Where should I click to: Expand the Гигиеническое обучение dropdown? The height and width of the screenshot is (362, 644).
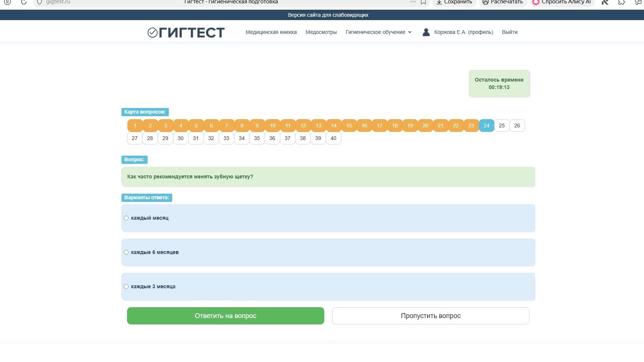pos(379,32)
